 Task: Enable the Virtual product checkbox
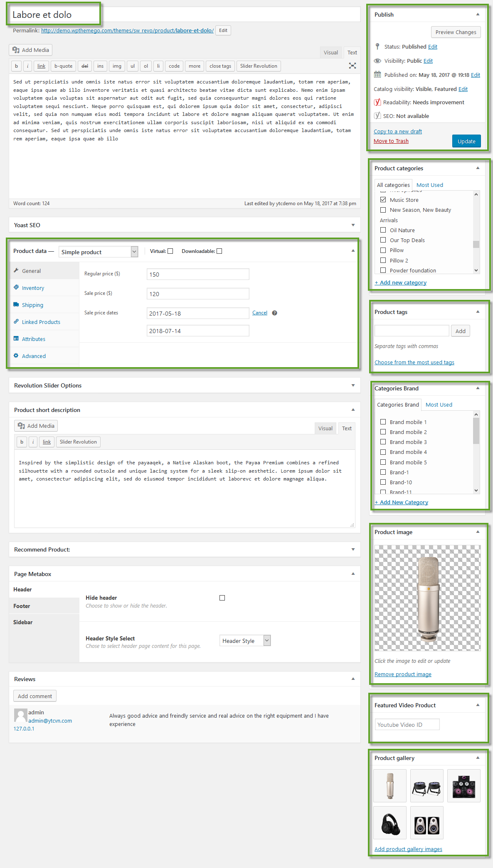(170, 251)
